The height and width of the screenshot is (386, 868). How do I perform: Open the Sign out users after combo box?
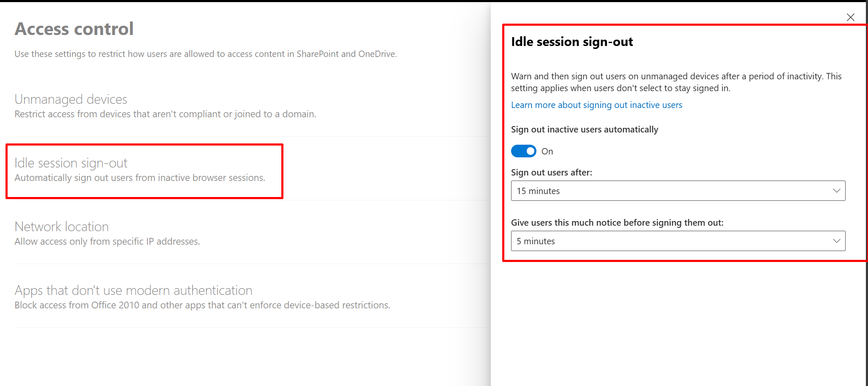pyautogui.click(x=678, y=191)
